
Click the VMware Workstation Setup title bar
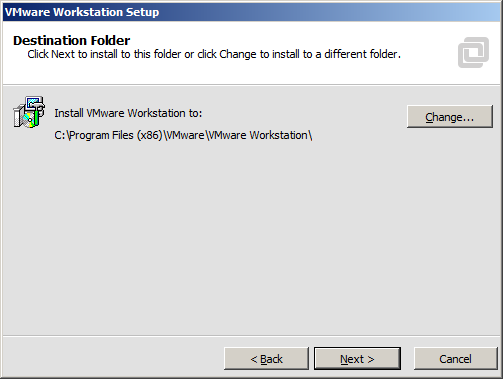(251, 12)
